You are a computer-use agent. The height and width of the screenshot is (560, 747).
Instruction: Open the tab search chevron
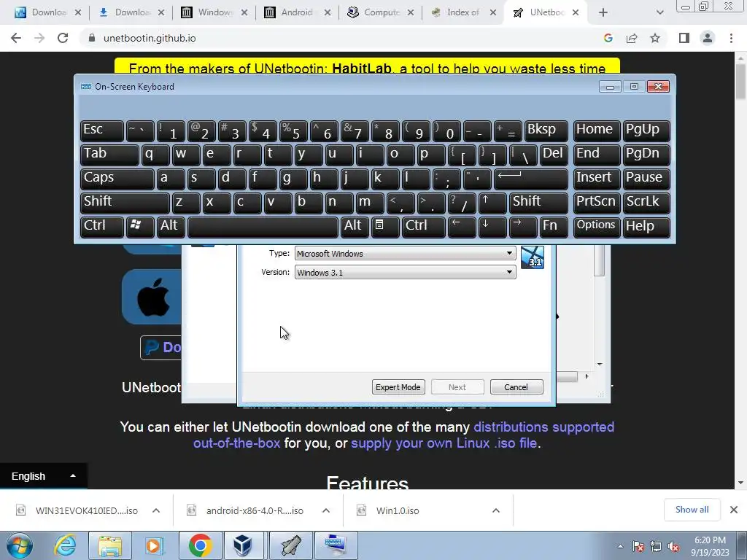click(x=659, y=12)
